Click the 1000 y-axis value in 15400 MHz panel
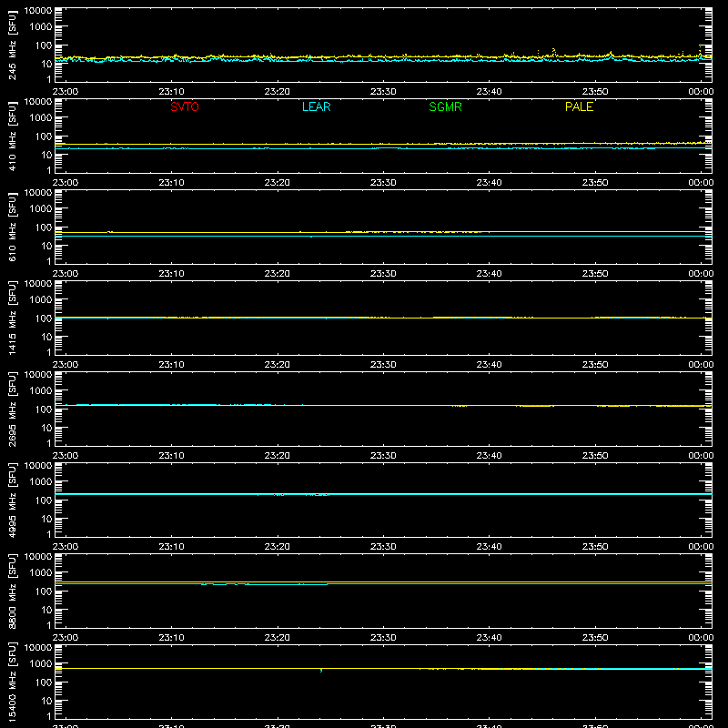This screenshot has width=728, height=728. point(41,664)
